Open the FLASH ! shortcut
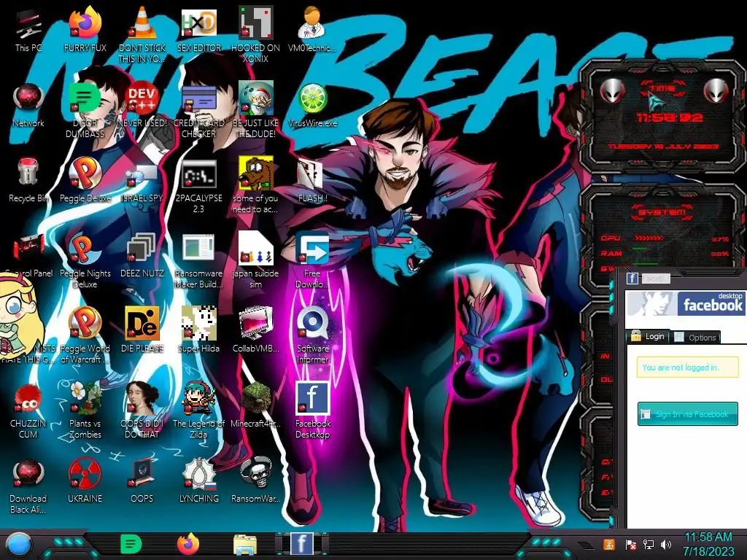 (x=312, y=180)
